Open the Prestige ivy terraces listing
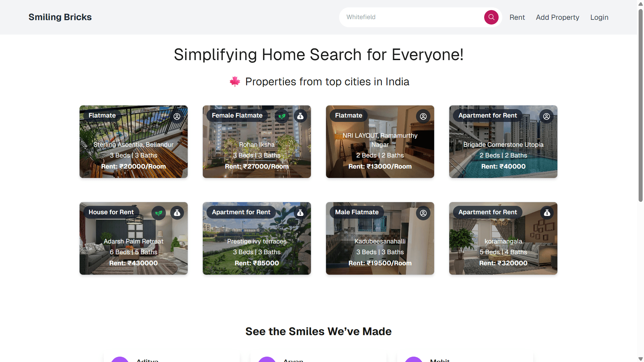 point(257,238)
